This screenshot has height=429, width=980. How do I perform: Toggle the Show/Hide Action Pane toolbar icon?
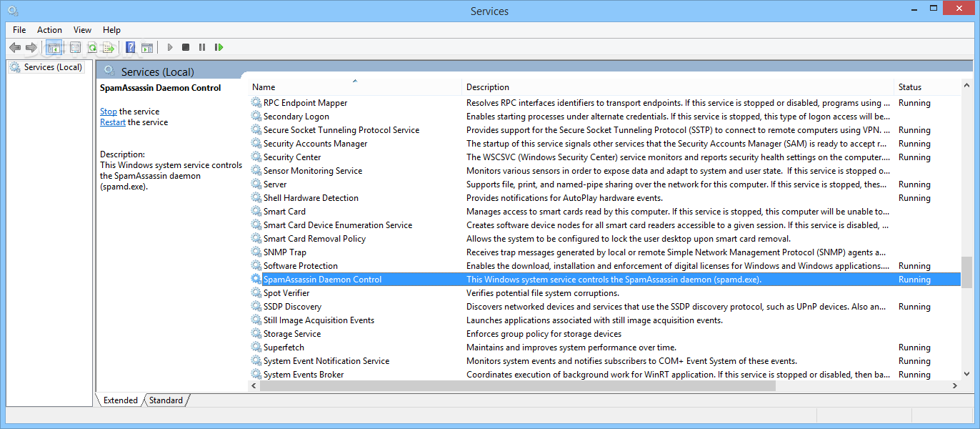pyautogui.click(x=147, y=48)
